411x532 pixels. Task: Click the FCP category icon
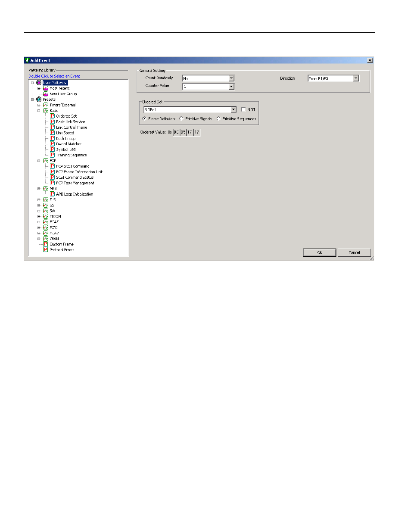pyautogui.click(x=46, y=161)
